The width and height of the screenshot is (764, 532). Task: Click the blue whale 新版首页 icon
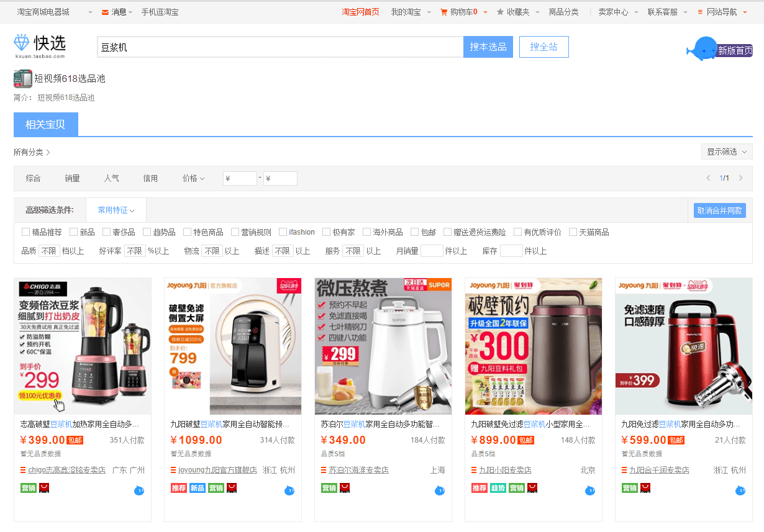click(x=719, y=49)
